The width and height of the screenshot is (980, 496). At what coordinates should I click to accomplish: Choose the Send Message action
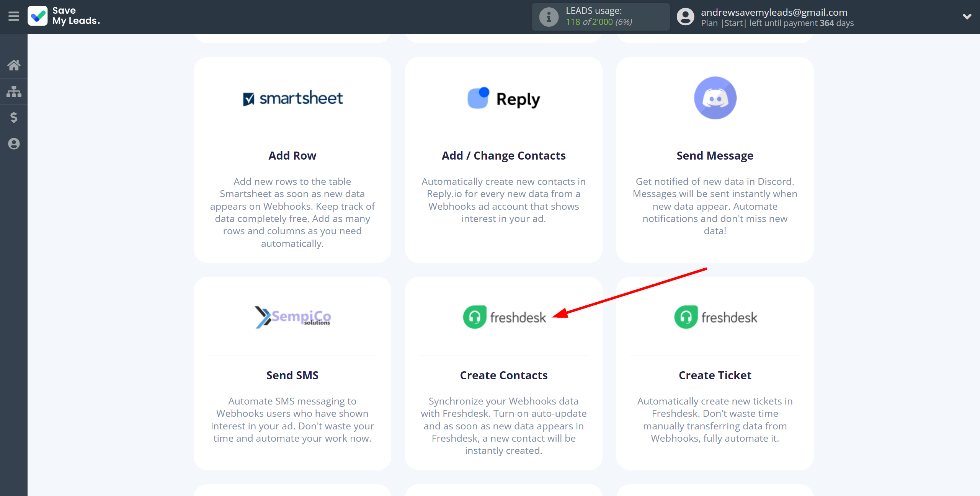pyautogui.click(x=715, y=156)
